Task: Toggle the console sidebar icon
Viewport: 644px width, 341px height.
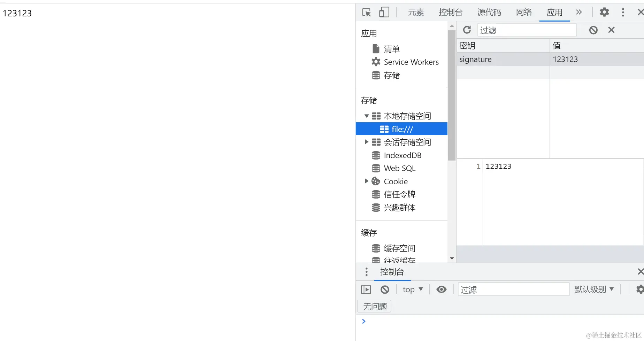Action: [366, 289]
